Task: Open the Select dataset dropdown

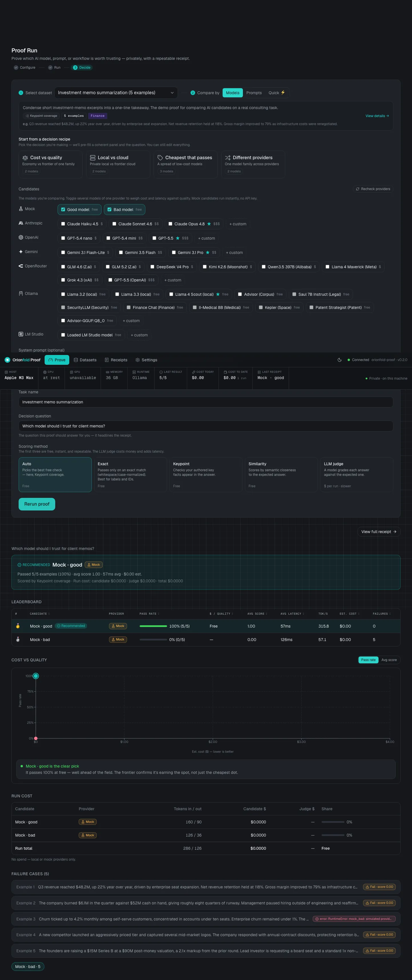Action: tap(116, 93)
